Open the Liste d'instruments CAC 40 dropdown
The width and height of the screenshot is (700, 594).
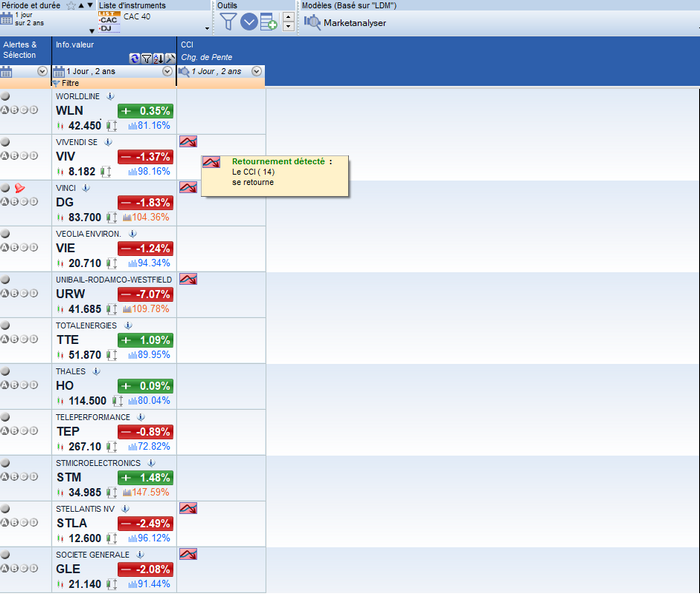coord(207,28)
